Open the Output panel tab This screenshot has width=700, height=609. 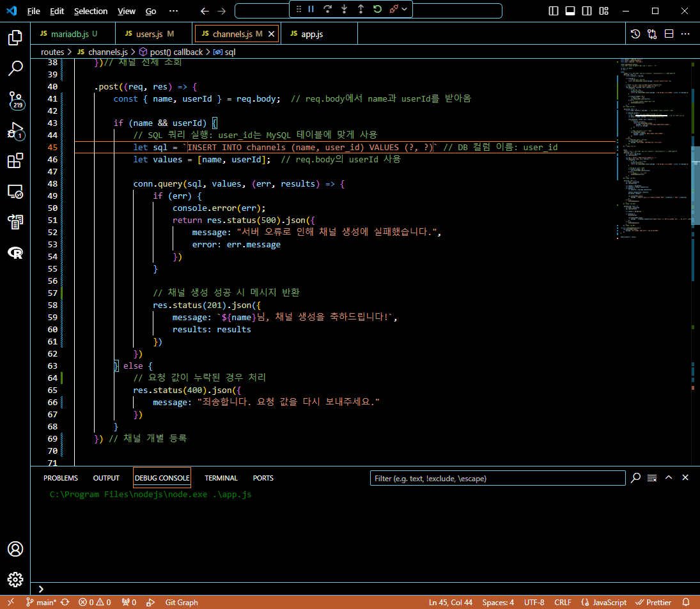tap(106, 478)
